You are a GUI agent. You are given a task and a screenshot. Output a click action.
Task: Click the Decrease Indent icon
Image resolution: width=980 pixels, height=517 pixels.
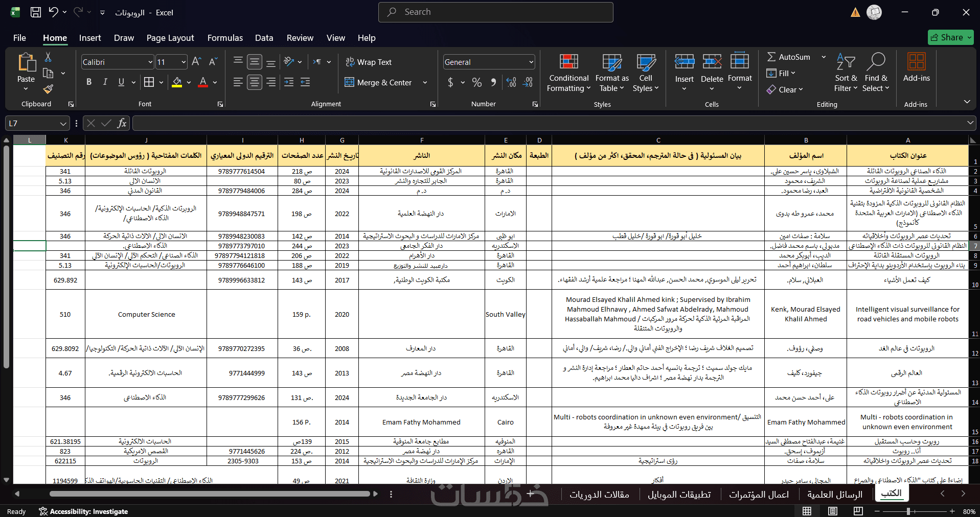tap(289, 82)
